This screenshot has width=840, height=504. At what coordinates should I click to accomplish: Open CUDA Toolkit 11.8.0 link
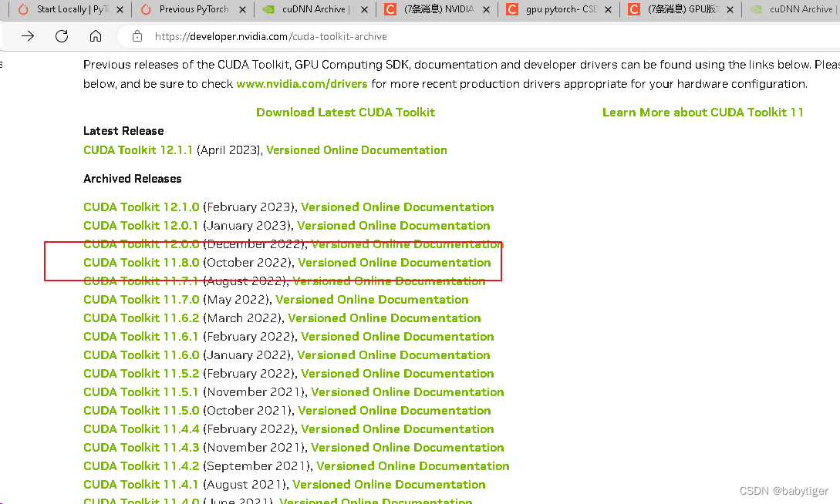(x=141, y=263)
